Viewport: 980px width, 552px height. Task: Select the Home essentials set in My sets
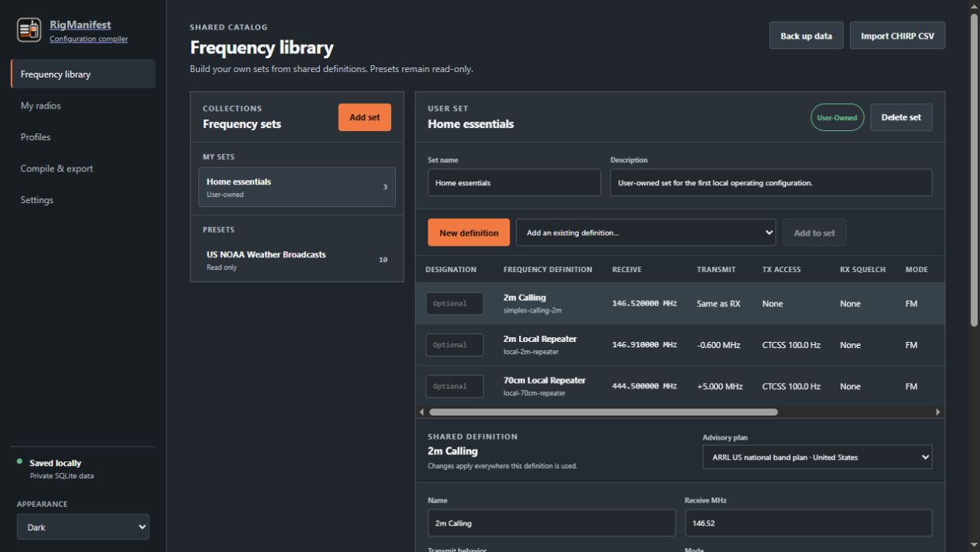coord(297,187)
